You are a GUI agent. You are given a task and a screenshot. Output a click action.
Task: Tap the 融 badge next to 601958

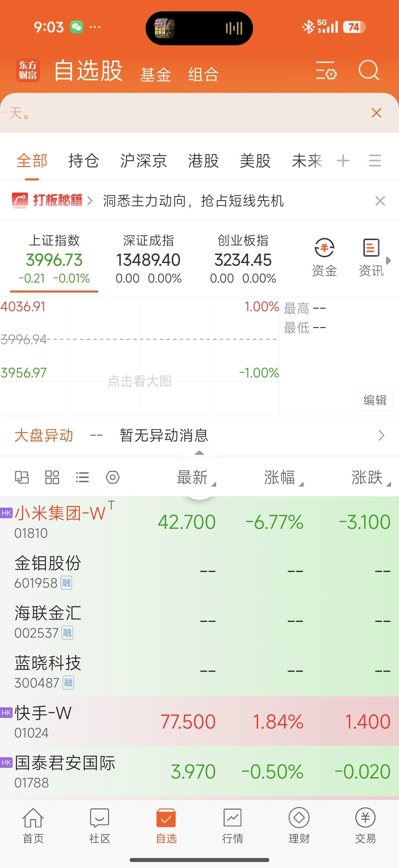66,583
